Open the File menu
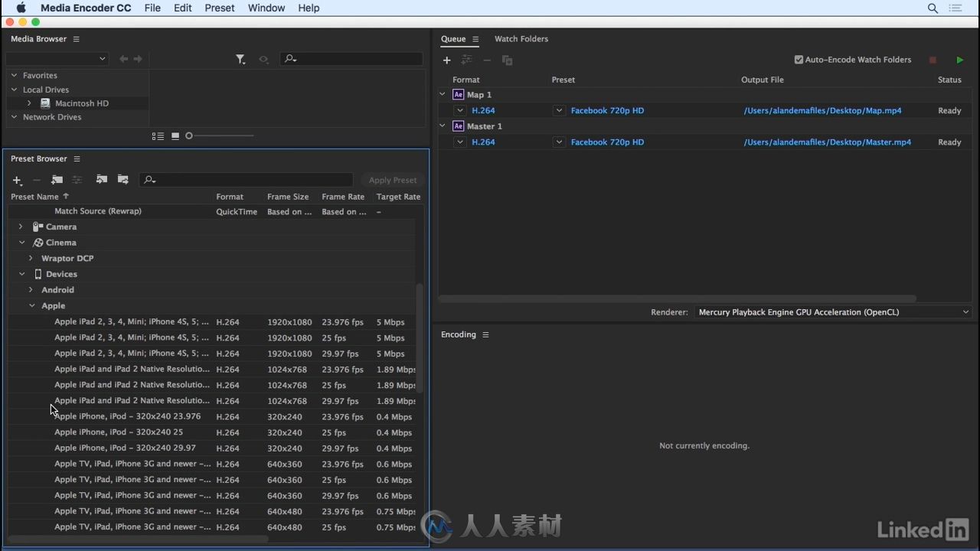Image resolution: width=980 pixels, height=551 pixels. (x=152, y=8)
